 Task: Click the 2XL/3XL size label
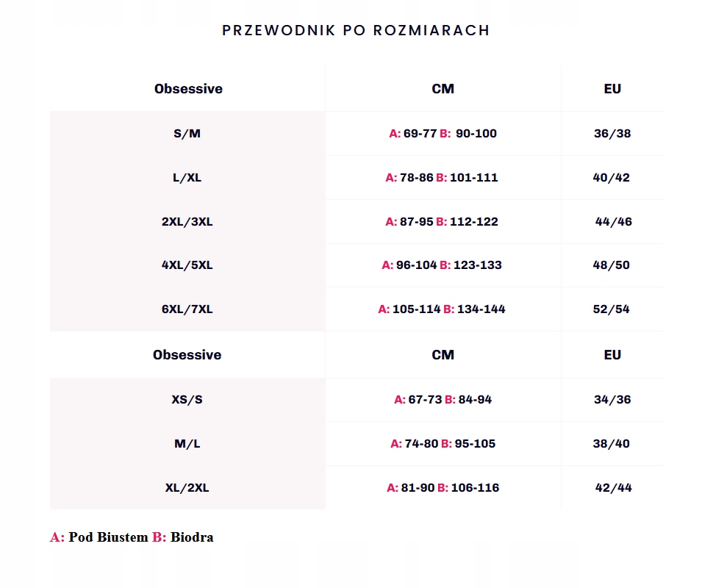187,222
